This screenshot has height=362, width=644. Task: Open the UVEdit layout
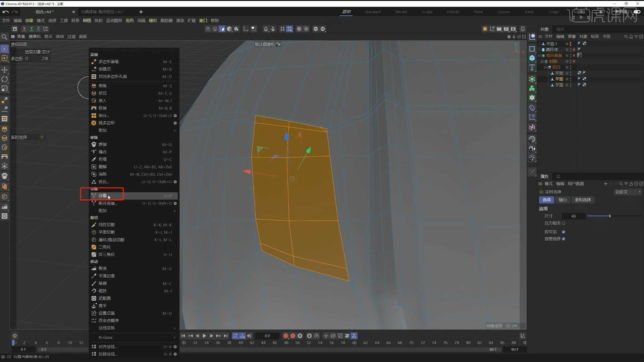pos(453,12)
